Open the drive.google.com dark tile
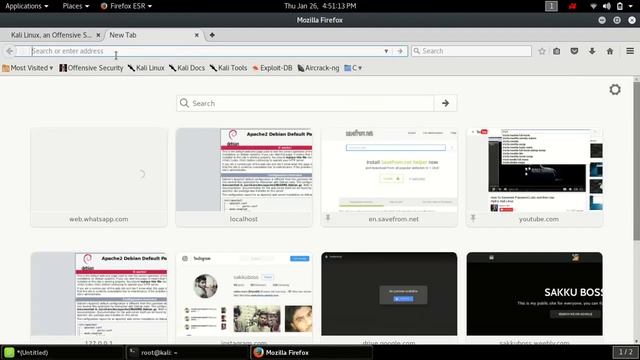Screen dimensions: 640x360 (x=389, y=298)
